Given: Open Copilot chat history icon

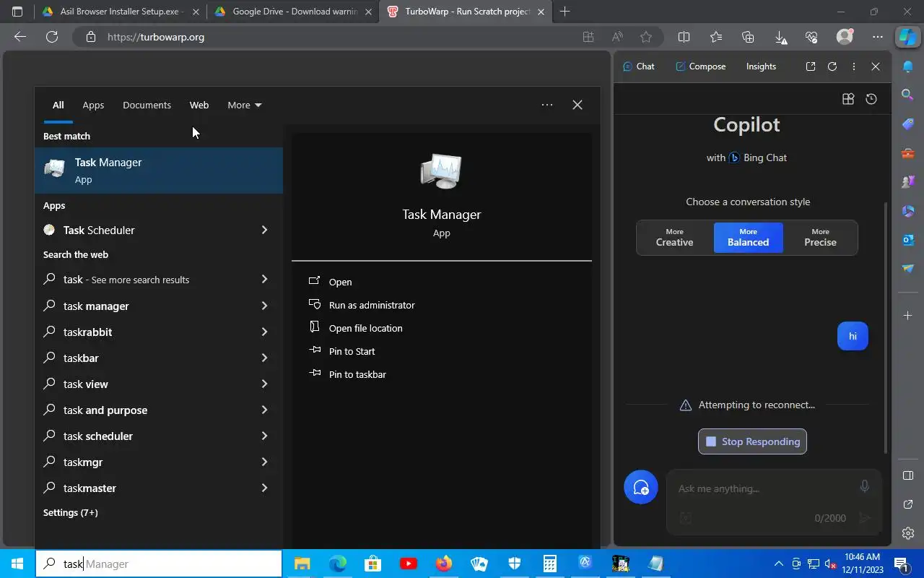Looking at the screenshot, I should point(871,99).
